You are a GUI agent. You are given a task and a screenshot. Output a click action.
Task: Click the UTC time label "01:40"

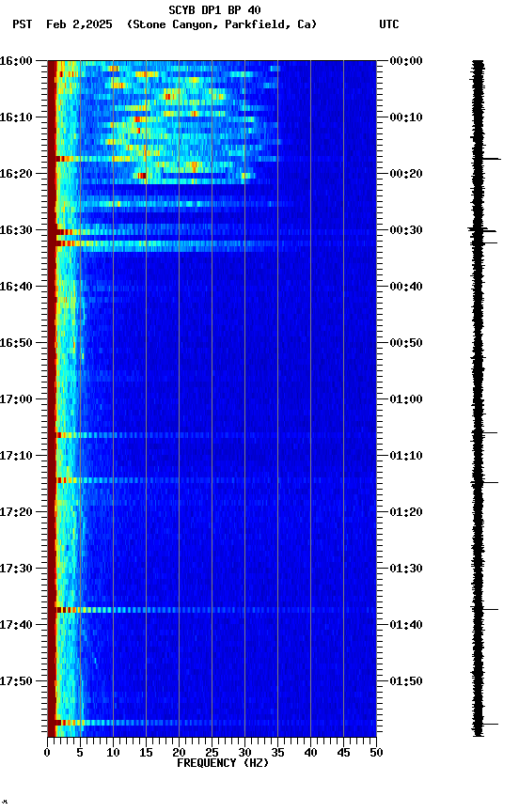click(x=406, y=625)
